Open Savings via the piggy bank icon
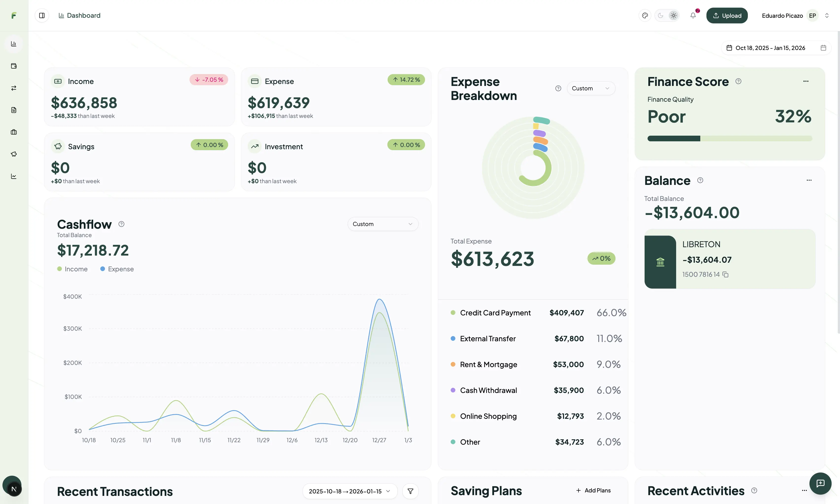Viewport: 840px width, 504px height. 14,154
